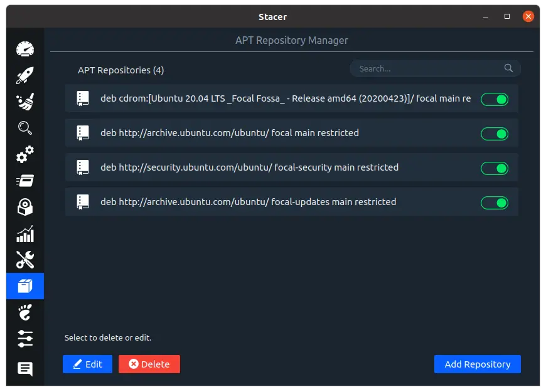Open System Cleaner broom icon

coord(25,102)
